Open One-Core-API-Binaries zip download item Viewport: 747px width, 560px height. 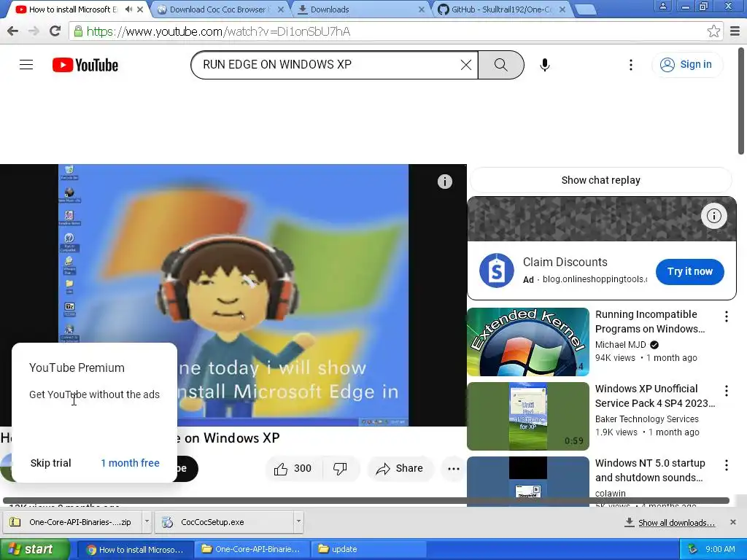[x=72, y=522]
